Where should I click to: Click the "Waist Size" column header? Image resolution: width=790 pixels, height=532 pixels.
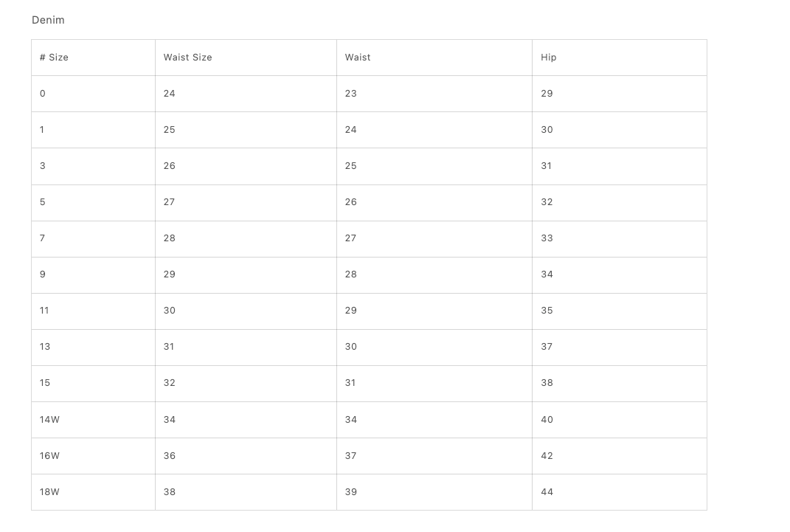click(187, 58)
